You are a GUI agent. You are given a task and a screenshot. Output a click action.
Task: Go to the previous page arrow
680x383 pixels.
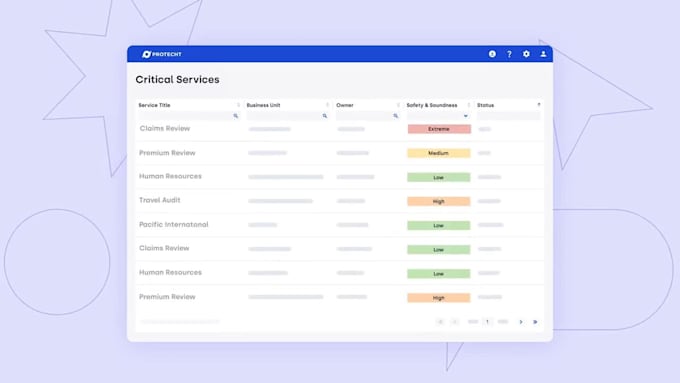[454, 322]
